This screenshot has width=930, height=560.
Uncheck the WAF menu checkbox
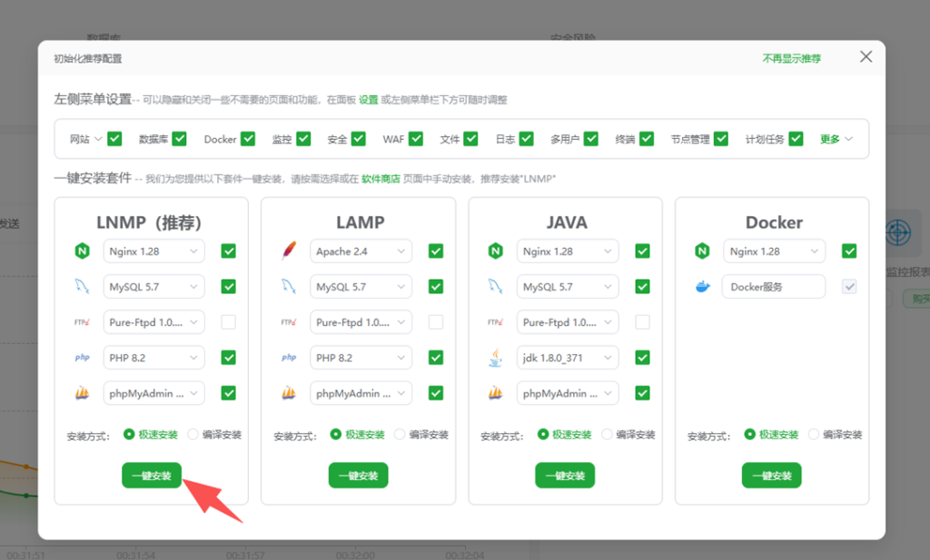(x=416, y=139)
